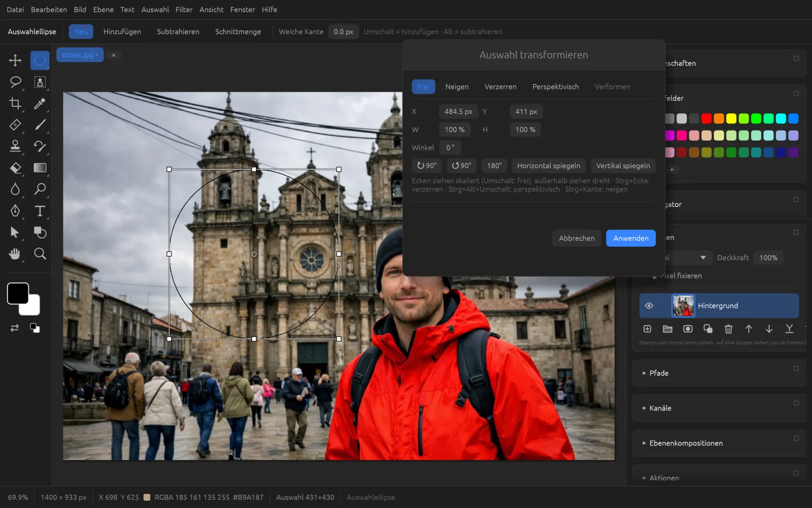Expand the Ebenenkompositionen panel

tap(719, 443)
